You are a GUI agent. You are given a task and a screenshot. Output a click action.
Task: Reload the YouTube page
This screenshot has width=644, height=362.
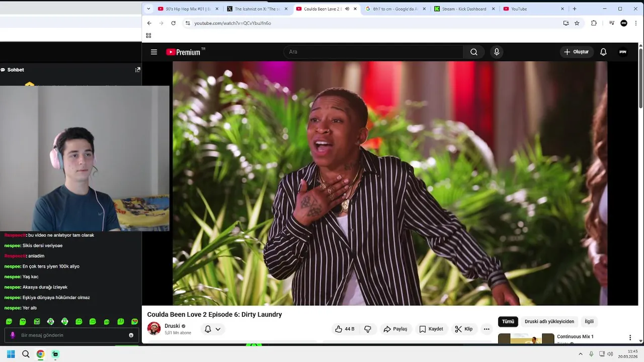[x=173, y=23]
